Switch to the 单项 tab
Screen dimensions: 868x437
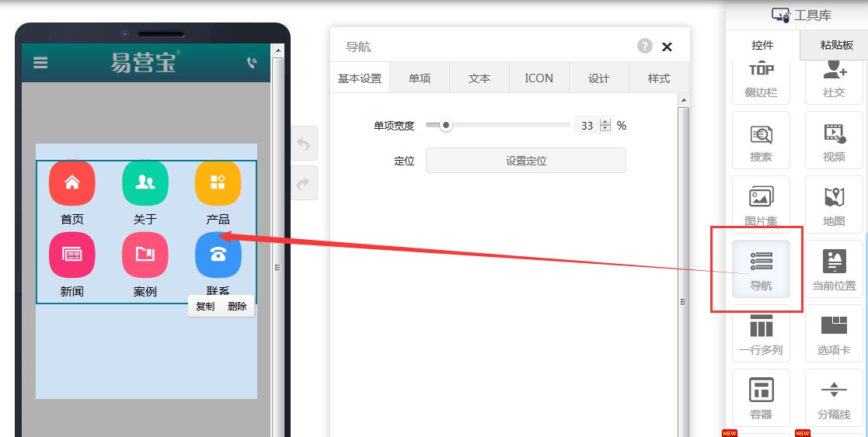420,78
